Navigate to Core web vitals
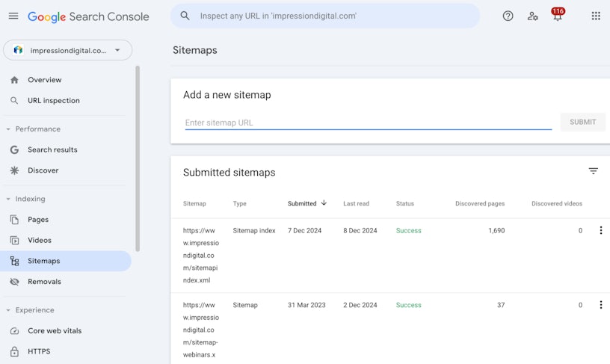The width and height of the screenshot is (610, 364). [x=55, y=331]
